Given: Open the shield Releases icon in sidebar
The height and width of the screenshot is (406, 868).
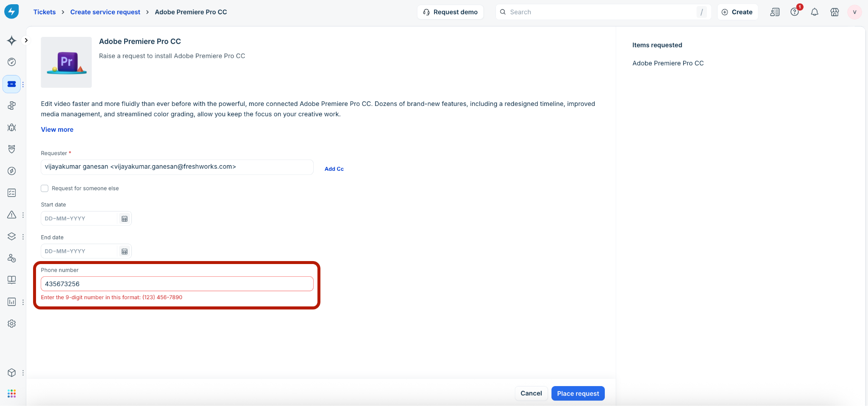Looking at the screenshot, I should point(12,149).
